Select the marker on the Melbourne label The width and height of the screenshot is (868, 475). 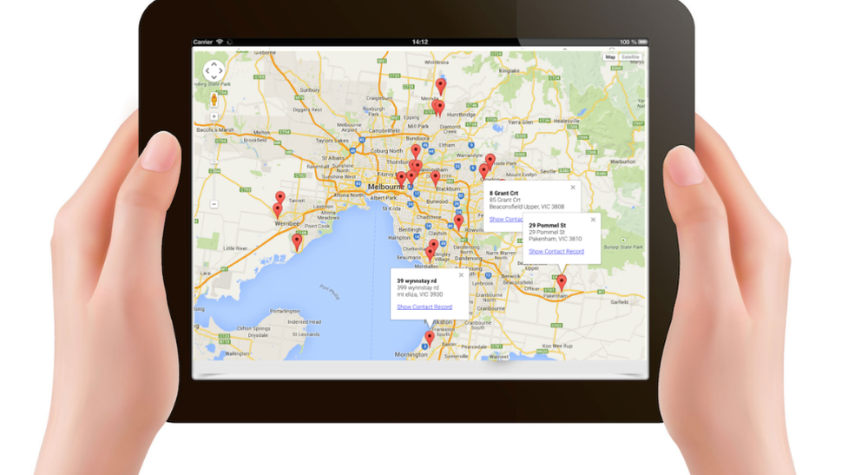pos(402,180)
